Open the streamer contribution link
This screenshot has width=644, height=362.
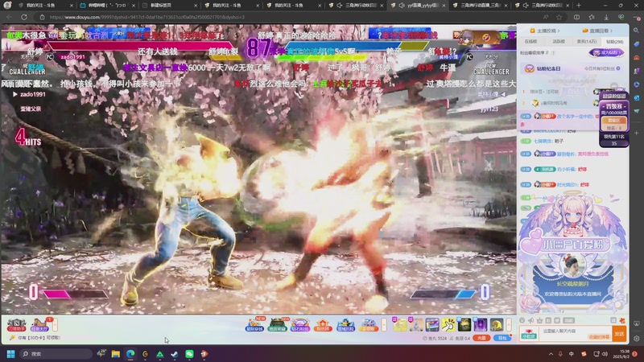pos(545,31)
